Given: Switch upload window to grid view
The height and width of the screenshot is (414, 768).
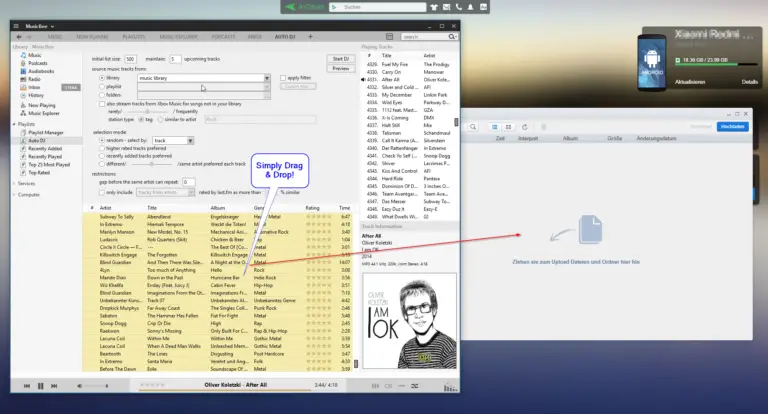Looking at the screenshot, I should (x=508, y=127).
